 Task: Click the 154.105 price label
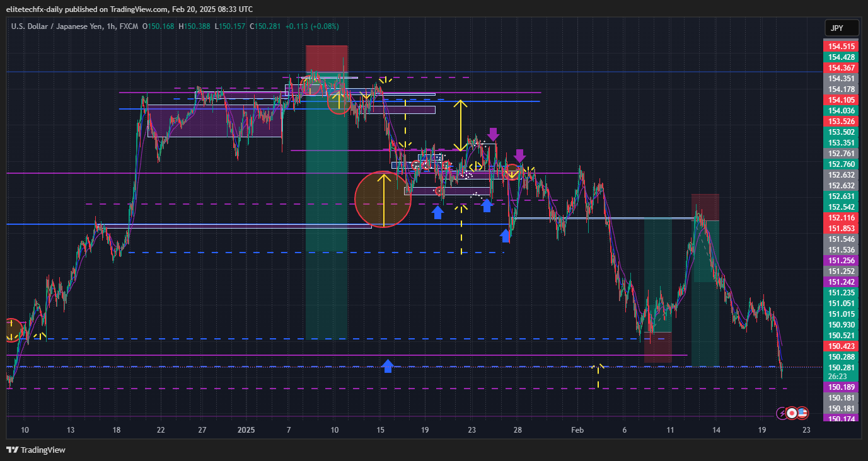pos(842,100)
